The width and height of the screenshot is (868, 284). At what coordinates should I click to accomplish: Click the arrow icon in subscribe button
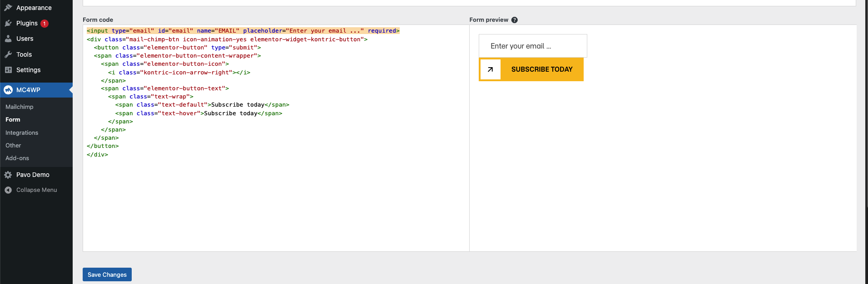pyautogui.click(x=490, y=69)
